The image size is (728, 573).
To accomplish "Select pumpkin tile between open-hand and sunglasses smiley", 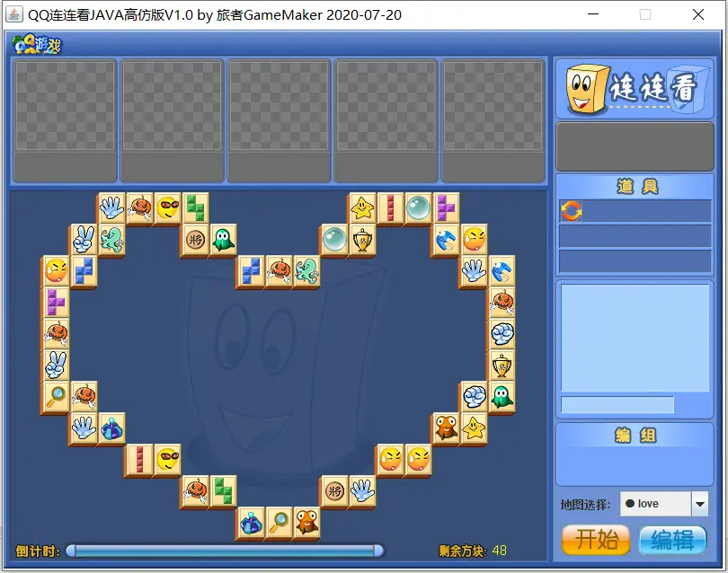I will 139,207.
